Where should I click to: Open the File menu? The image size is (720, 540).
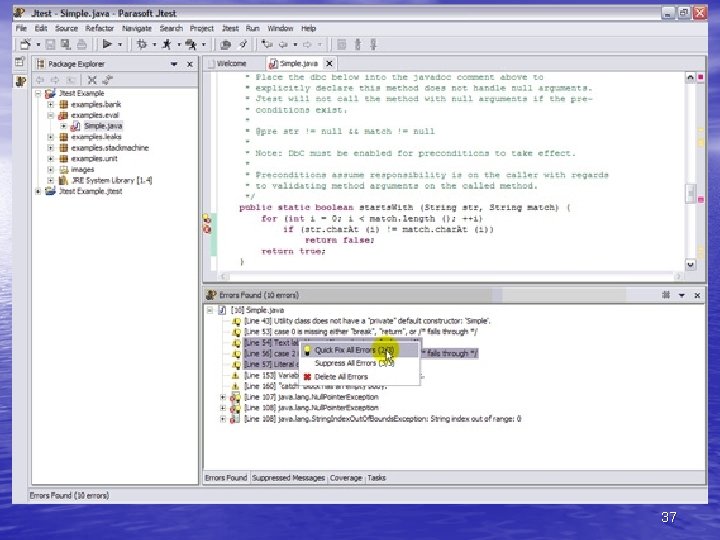click(x=21, y=28)
